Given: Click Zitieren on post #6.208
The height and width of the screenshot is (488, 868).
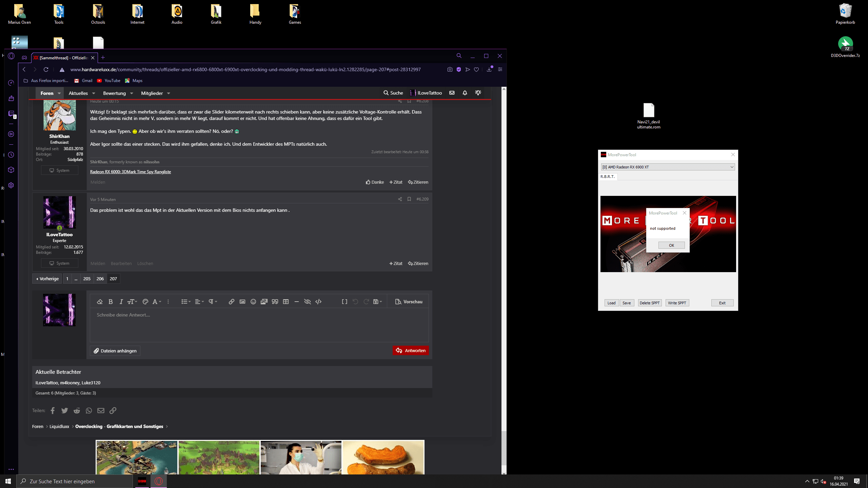Looking at the screenshot, I should click(418, 182).
